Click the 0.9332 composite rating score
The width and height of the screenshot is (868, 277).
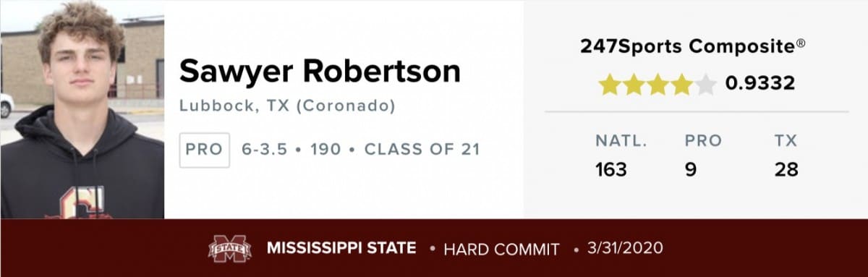point(759,84)
